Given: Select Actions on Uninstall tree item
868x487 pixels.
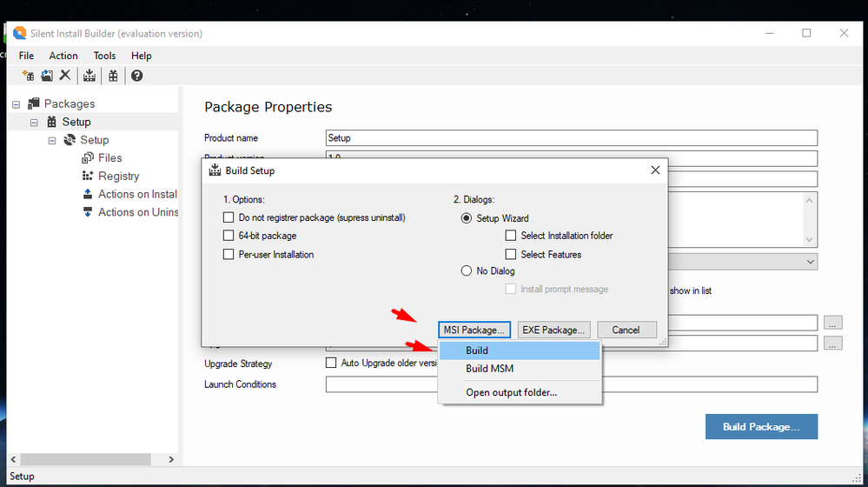Looking at the screenshot, I should click(x=138, y=212).
